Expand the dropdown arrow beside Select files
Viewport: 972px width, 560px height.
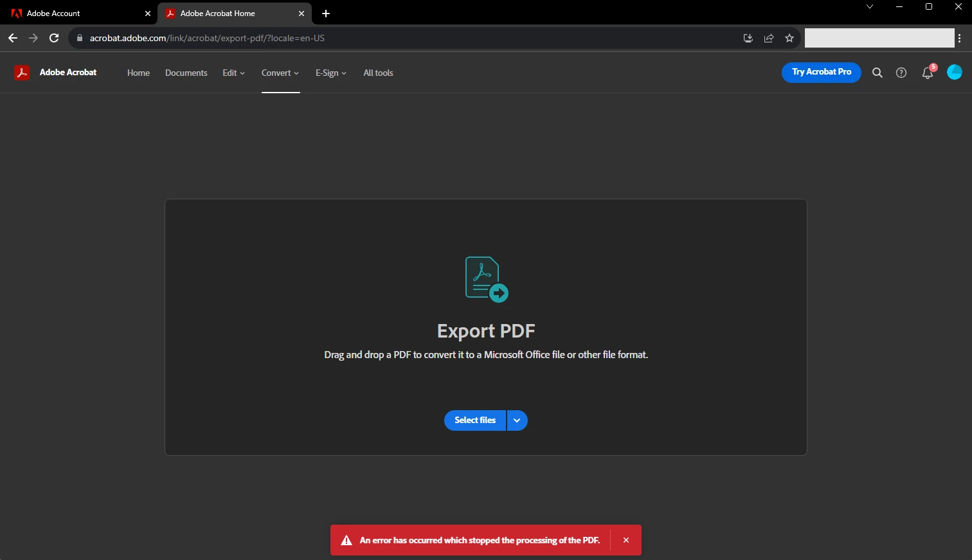pyautogui.click(x=517, y=420)
